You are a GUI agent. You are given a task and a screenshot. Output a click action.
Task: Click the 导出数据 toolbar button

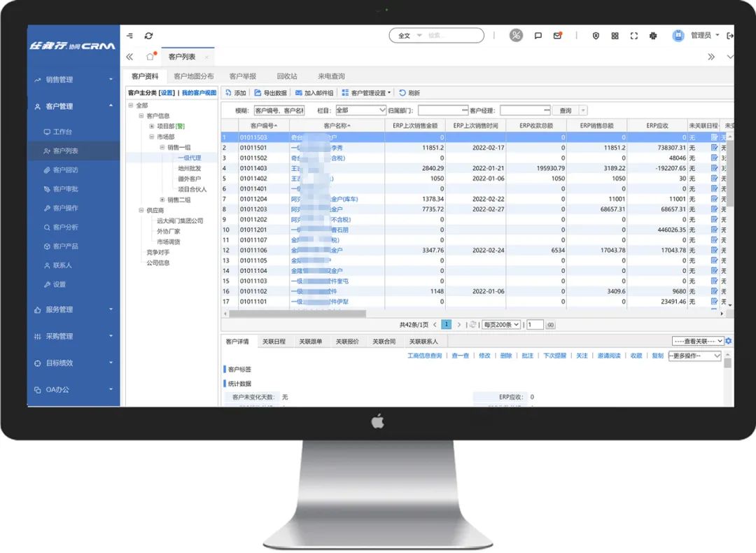270,93
